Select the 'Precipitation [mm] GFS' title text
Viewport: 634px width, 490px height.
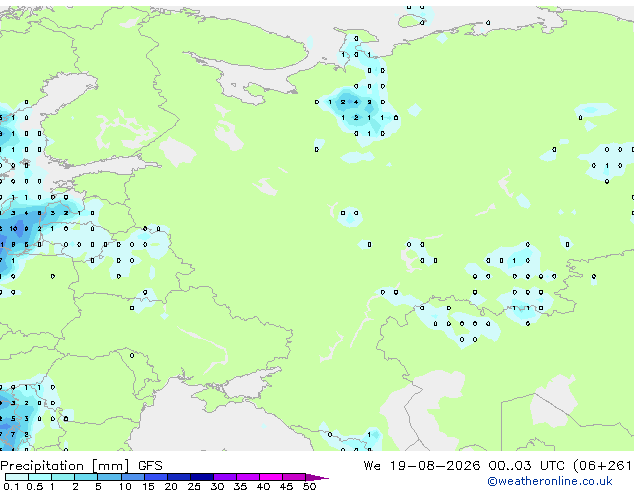(x=81, y=466)
